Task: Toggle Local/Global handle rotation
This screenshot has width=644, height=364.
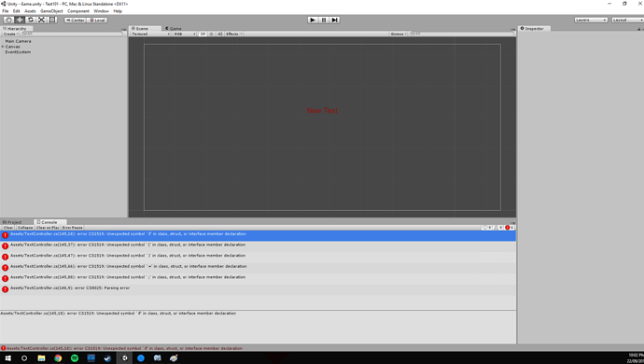Action: 97,21
